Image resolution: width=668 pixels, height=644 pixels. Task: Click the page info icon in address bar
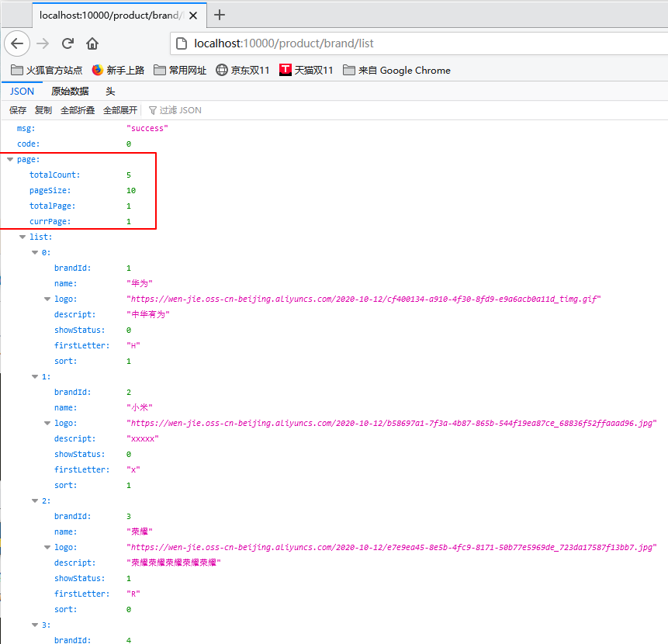click(x=182, y=43)
